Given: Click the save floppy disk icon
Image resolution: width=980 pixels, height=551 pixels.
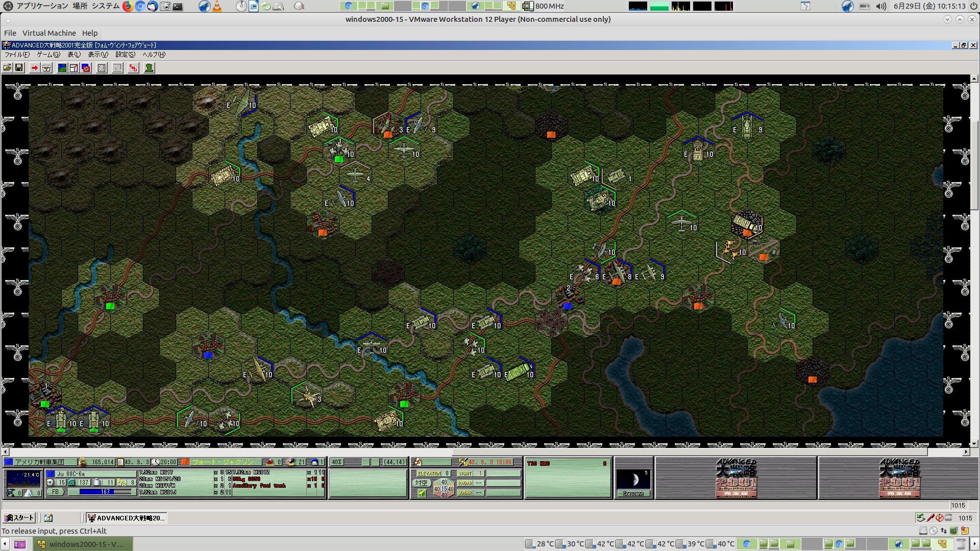Looking at the screenshot, I should [19, 68].
